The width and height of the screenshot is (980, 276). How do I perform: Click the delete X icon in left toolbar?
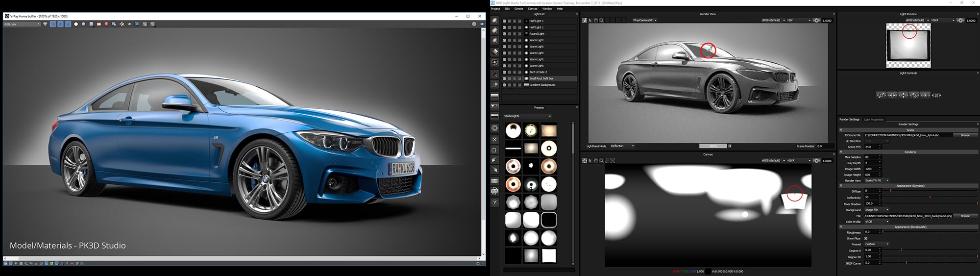(x=494, y=139)
